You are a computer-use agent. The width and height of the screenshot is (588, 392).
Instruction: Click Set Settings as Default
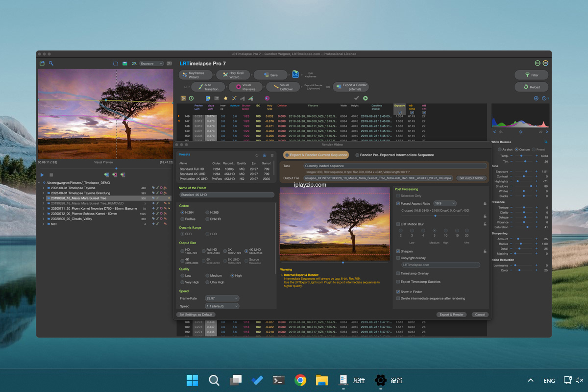click(x=196, y=315)
